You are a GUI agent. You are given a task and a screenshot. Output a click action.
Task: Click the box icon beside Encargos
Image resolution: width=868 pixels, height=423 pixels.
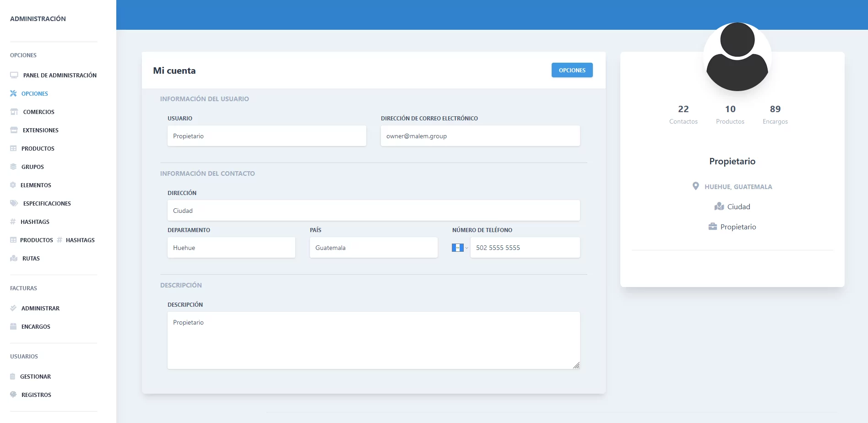point(13,326)
